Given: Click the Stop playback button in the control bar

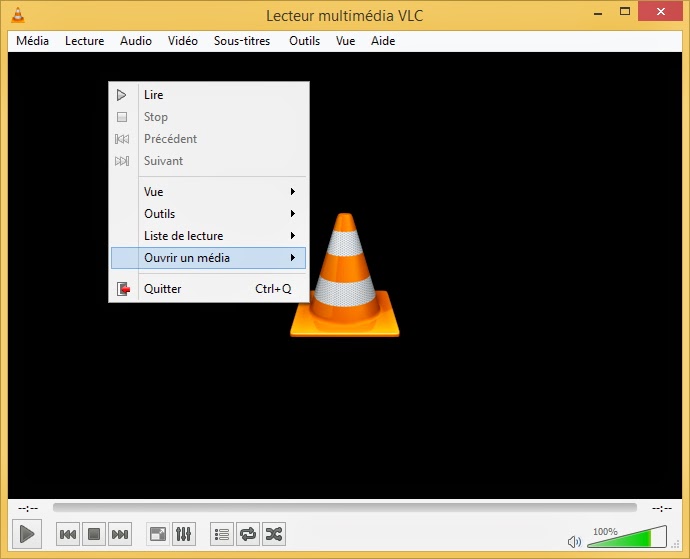Looking at the screenshot, I should click(x=94, y=534).
